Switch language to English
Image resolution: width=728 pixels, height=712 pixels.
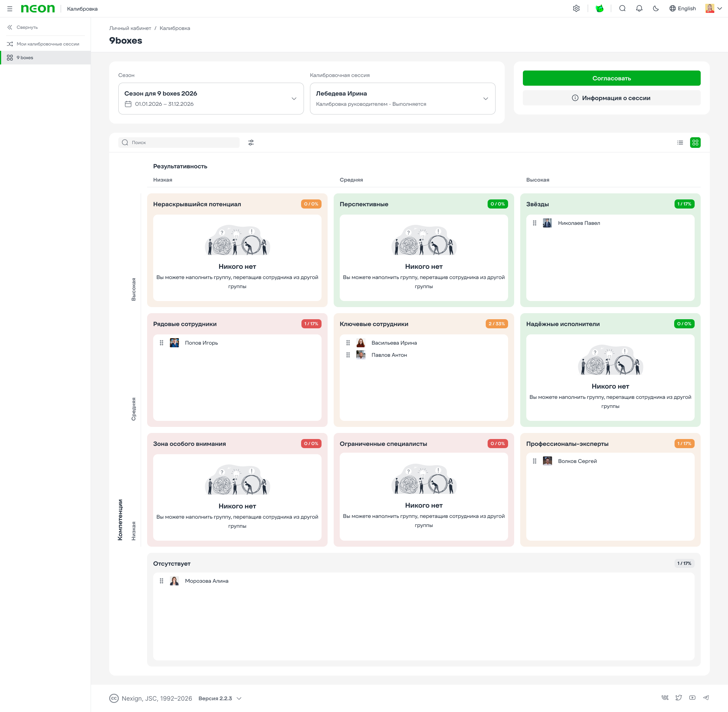click(682, 8)
